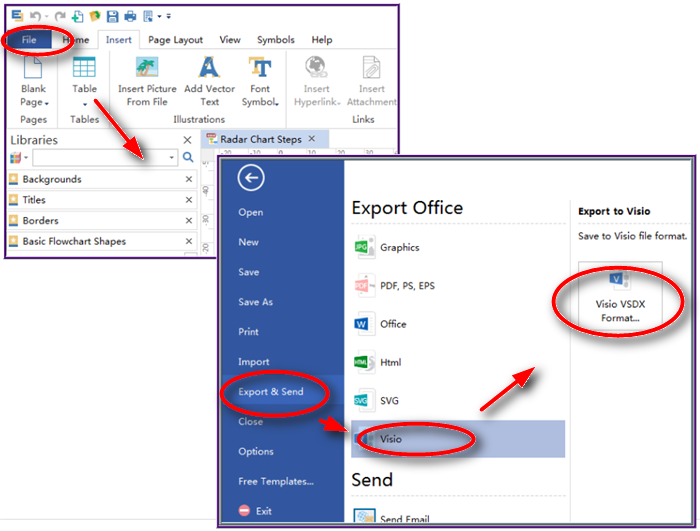700x531 pixels.
Task: Expand the export page icon dropdown arrow
Action: pos(159,17)
